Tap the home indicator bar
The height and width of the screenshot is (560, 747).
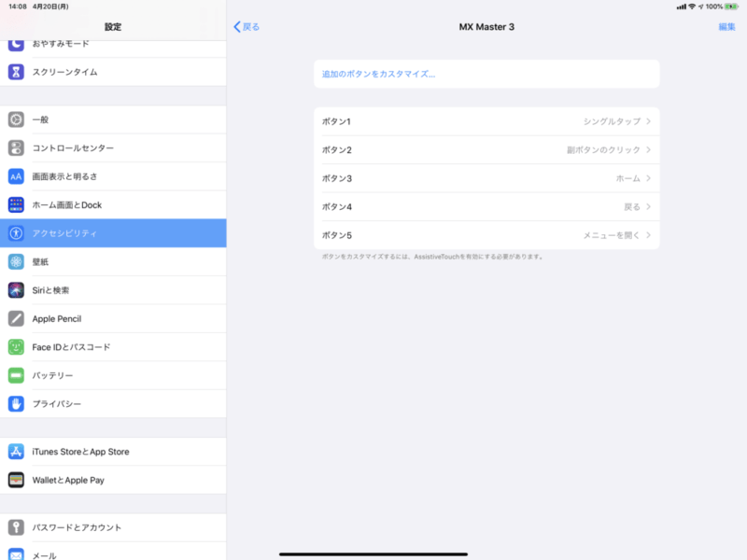[373, 553]
